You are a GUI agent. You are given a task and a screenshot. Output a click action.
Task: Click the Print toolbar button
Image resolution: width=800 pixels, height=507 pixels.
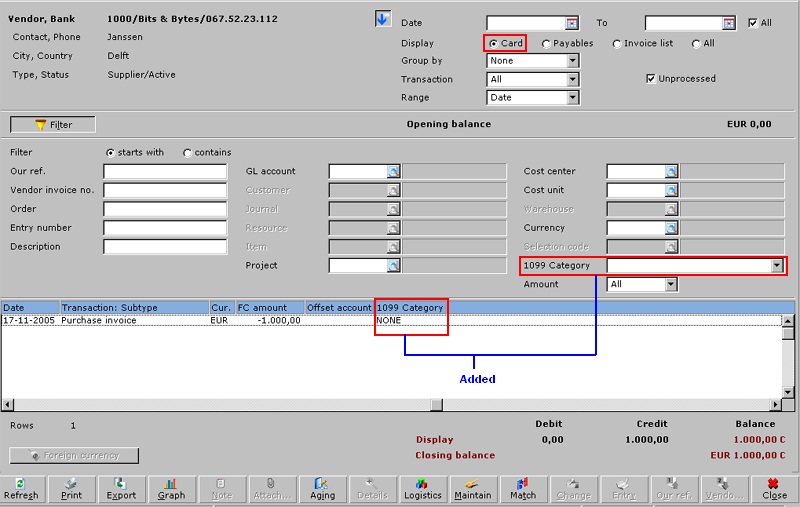pos(71,490)
